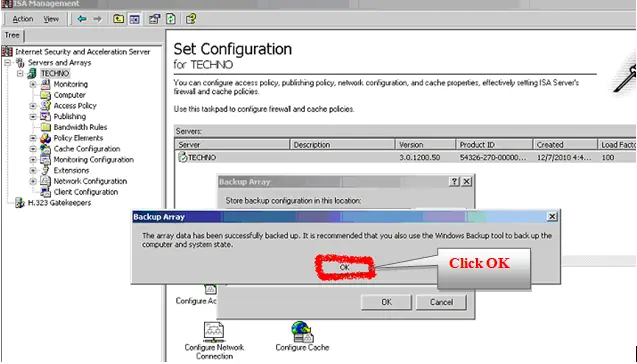Viewport: 637px width, 364px height.
Task: Select the TECHNO row in the Servers list
Action: click(405, 158)
